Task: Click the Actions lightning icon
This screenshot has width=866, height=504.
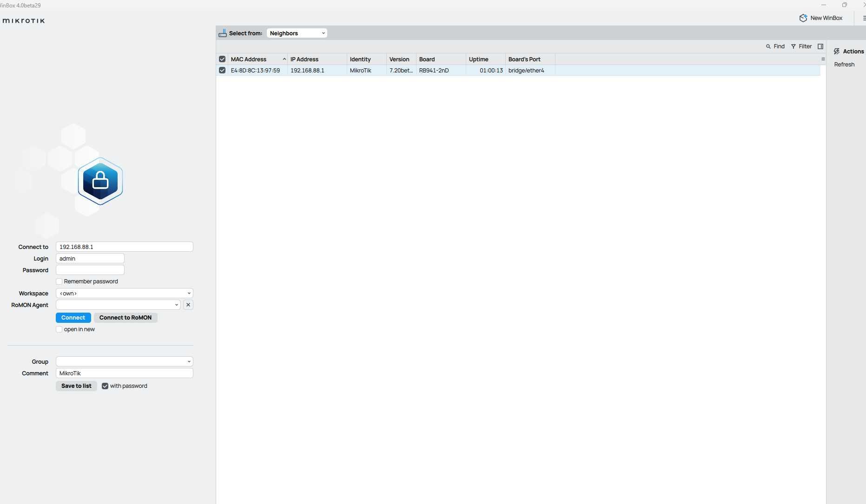Action: (x=837, y=52)
